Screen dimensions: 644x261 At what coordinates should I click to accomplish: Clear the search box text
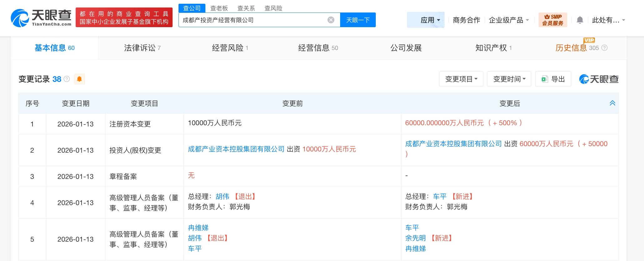(x=331, y=20)
